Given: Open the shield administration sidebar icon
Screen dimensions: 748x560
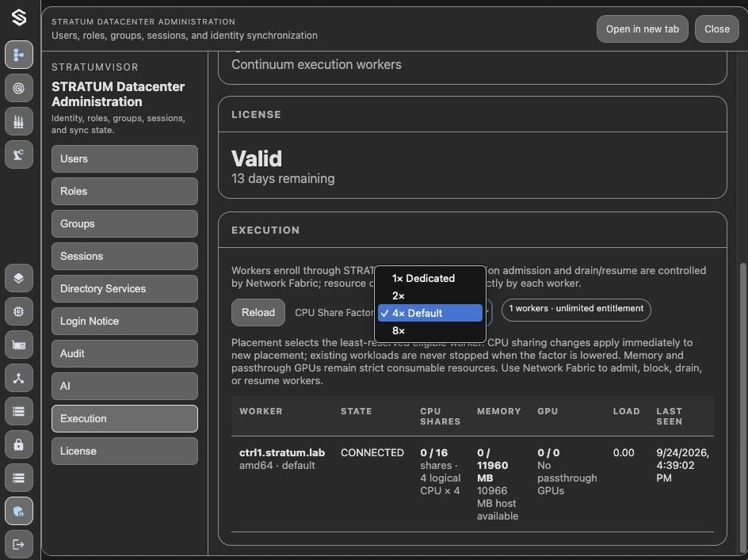Looking at the screenshot, I should pos(19,512).
